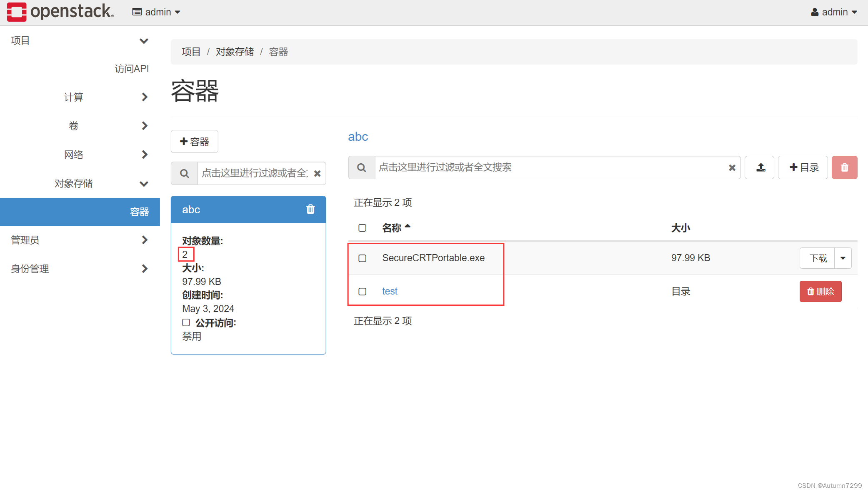Focus the container filter input field
Viewport: 868px width, 492px height.
pyautogui.click(x=254, y=173)
